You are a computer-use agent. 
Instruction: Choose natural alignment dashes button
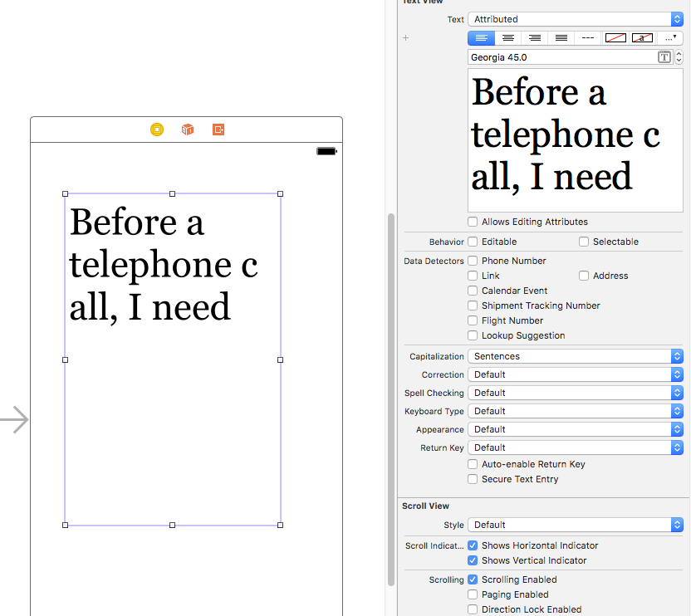[x=588, y=38]
